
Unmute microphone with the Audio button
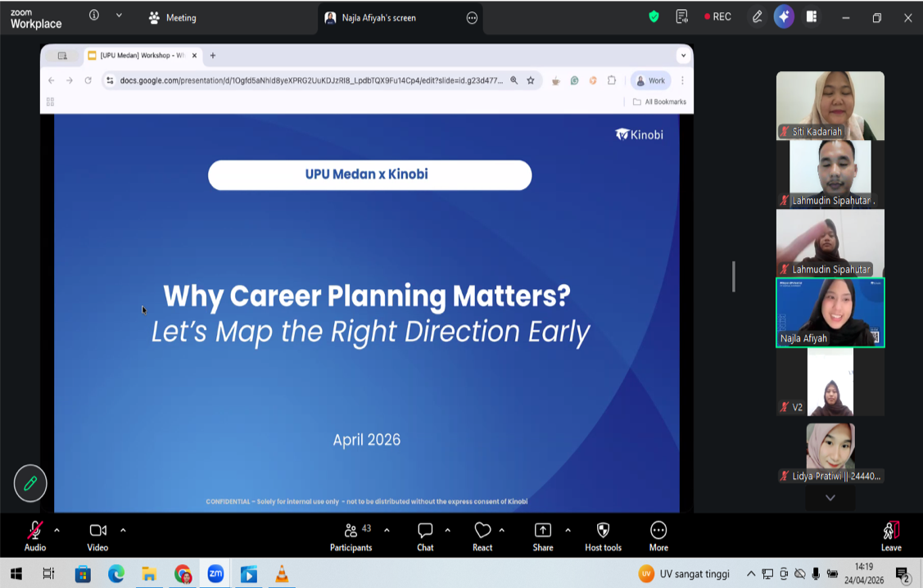pos(35,536)
